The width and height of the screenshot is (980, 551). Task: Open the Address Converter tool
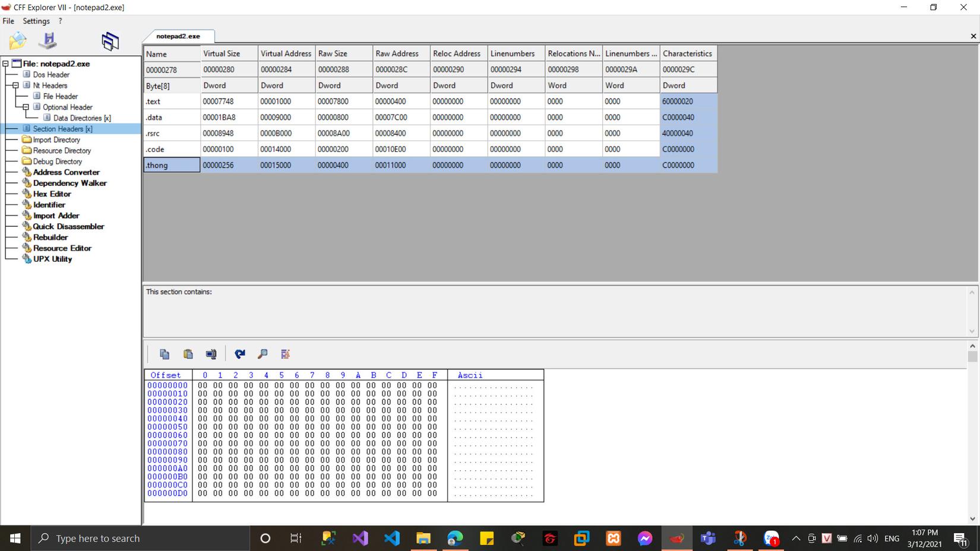point(67,172)
